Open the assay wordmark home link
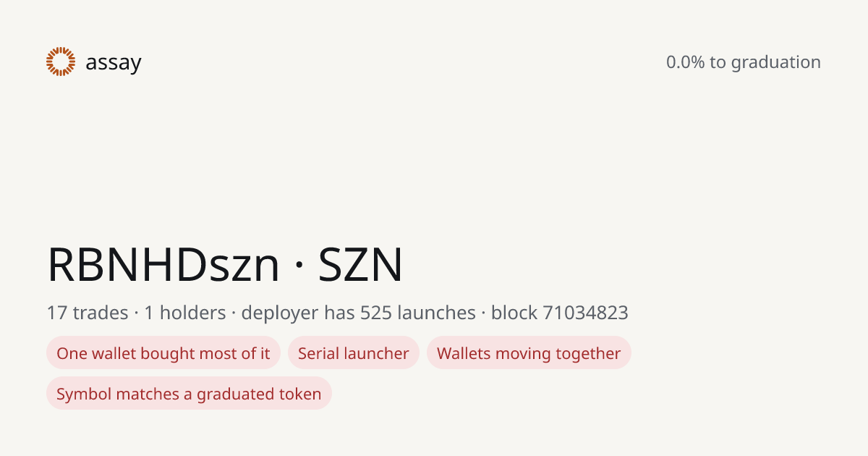 tap(114, 63)
